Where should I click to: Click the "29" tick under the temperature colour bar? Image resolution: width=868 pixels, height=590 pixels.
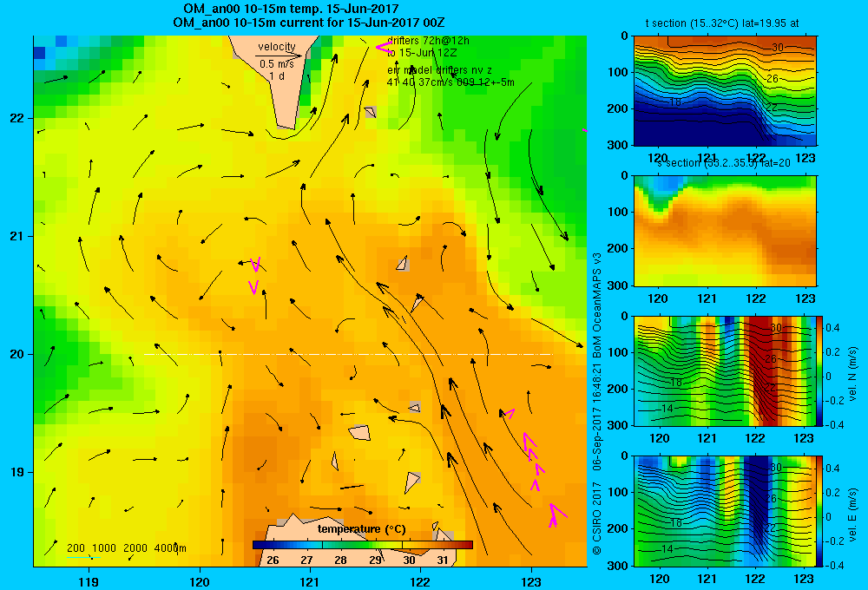[x=375, y=560]
